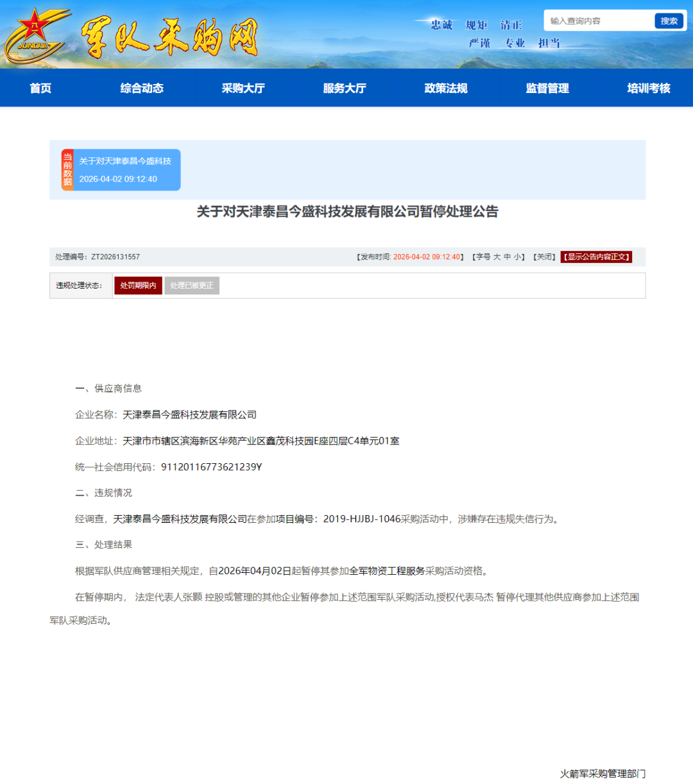Open the 培训考核 menu item
This screenshot has height=784, width=693.
[x=649, y=88]
